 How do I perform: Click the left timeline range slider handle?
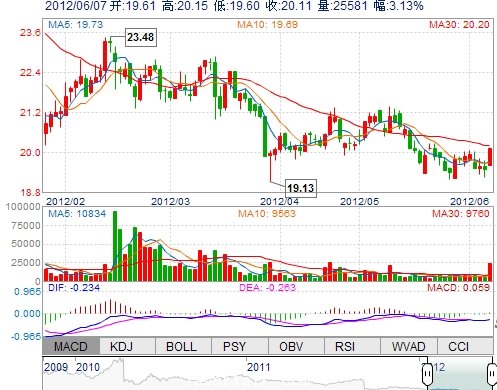click(427, 374)
